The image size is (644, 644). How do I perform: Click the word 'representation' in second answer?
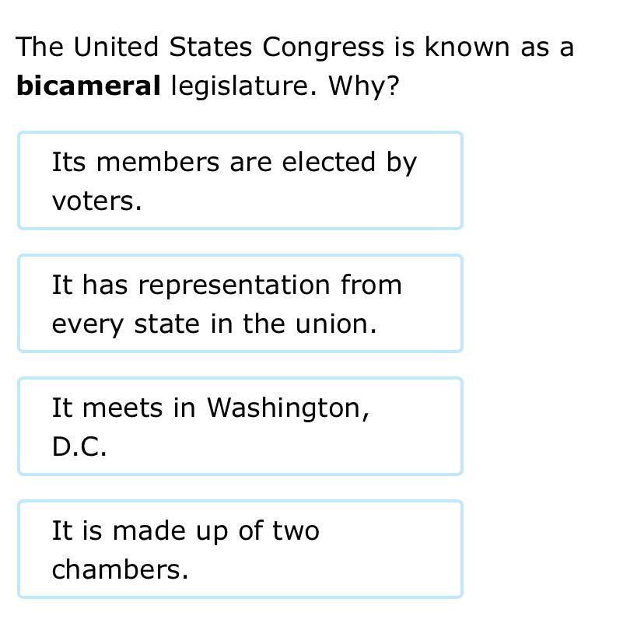(234, 286)
